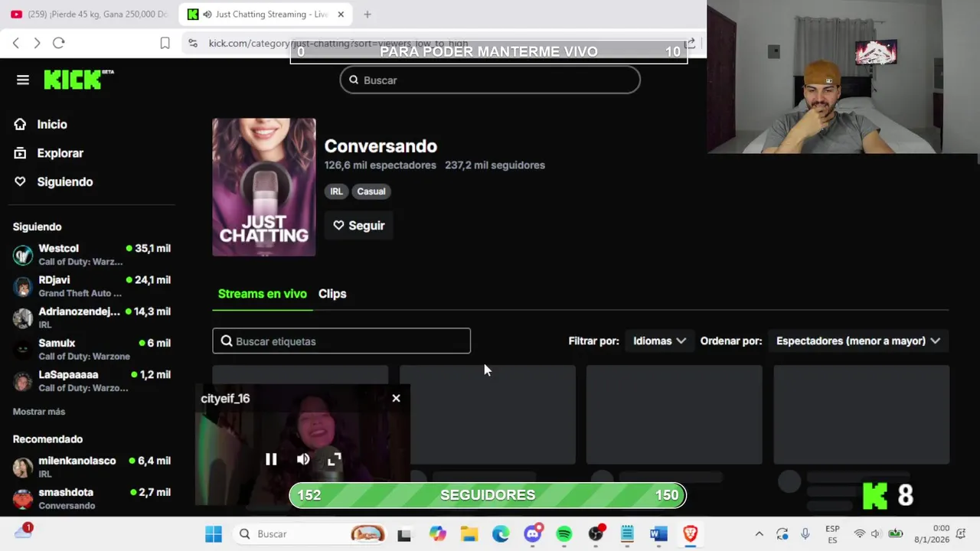The height and width of the screenshot is (551, 980).
Task: Open Samulx's channel in the sidebar
Action: click(92, 349)
